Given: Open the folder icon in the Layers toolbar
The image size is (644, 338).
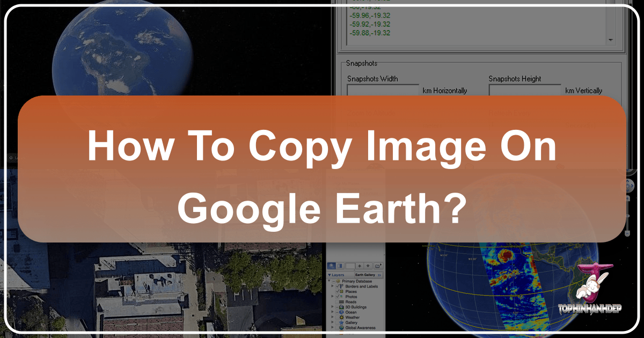Looking at the screenshot, I should click(x=378, y=265).
